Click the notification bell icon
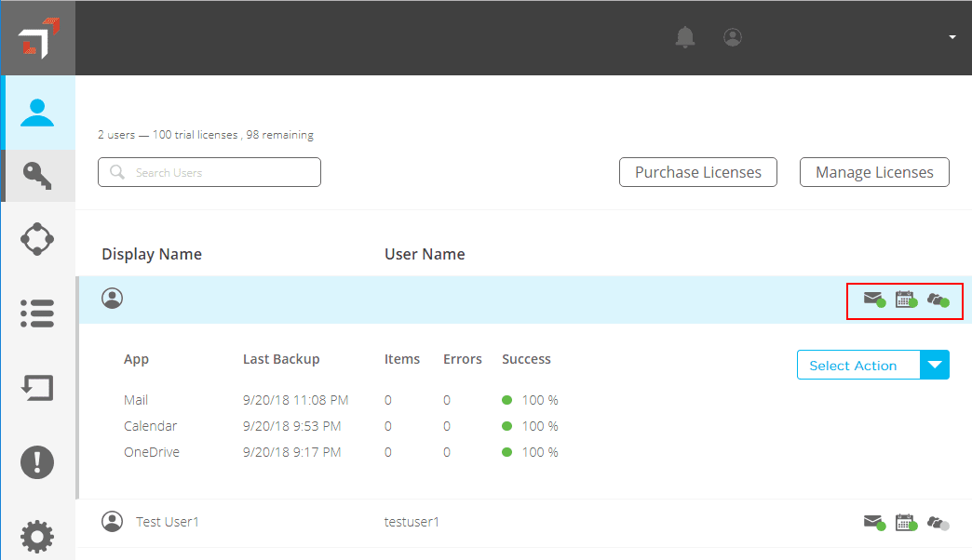The image size is (972, 560). [x=685, y=37]
